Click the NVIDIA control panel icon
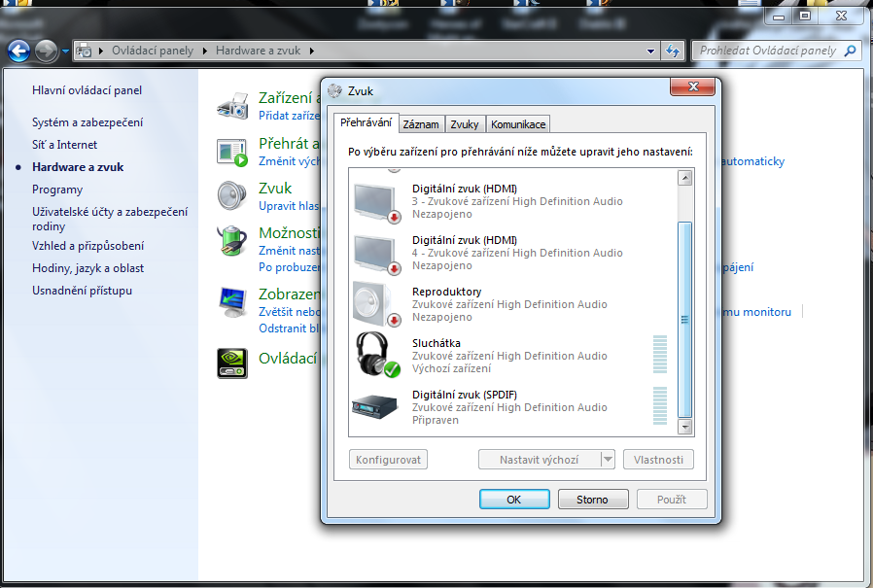This screenshot has width=873, height=588. coord(232,363)
